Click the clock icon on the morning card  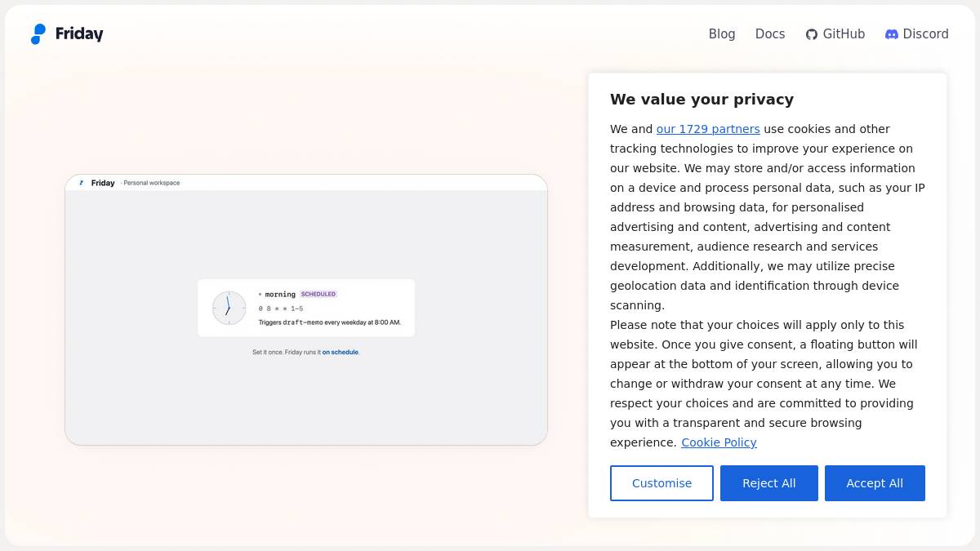(x=229, y=308)
